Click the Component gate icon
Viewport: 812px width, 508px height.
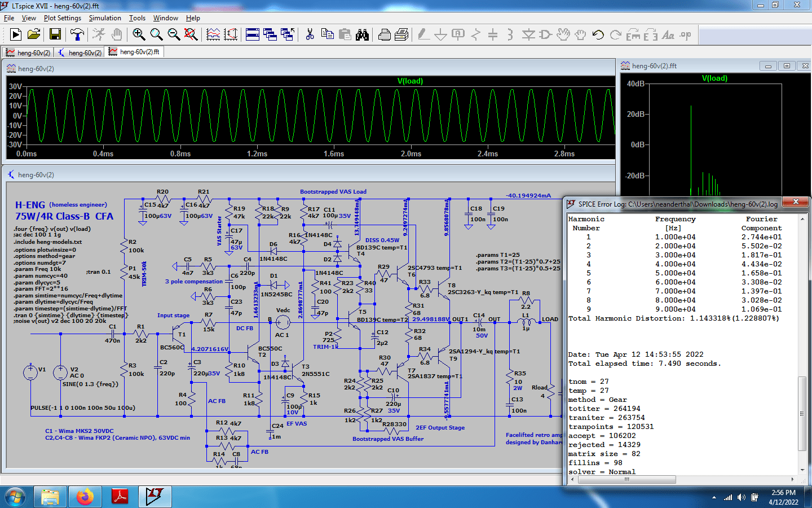[545, 35]
